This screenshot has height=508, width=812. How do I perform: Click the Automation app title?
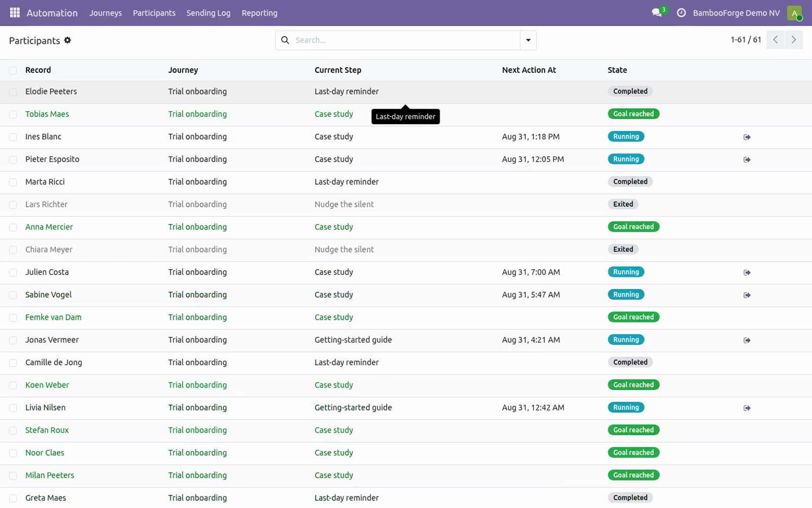click(x=52, y=13)
